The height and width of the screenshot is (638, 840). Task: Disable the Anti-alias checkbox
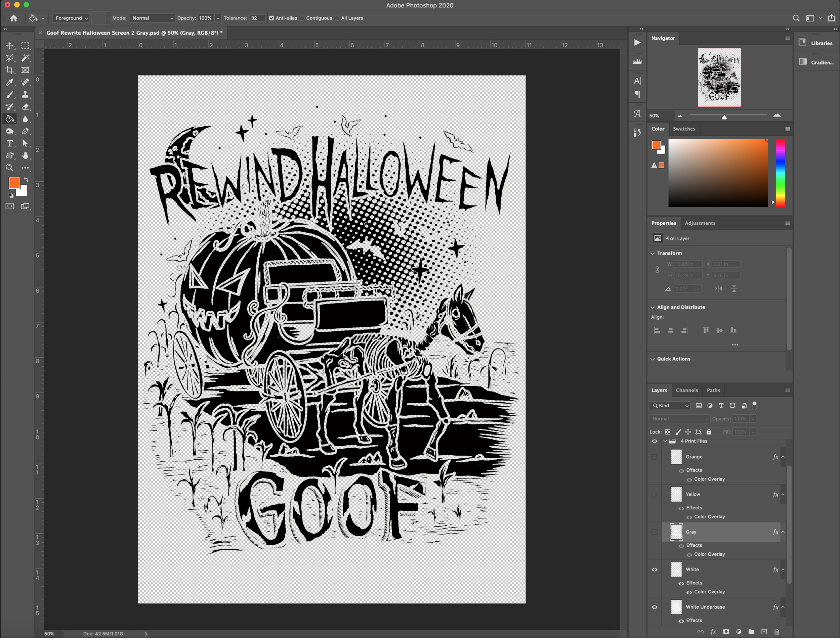click(271, 18)
